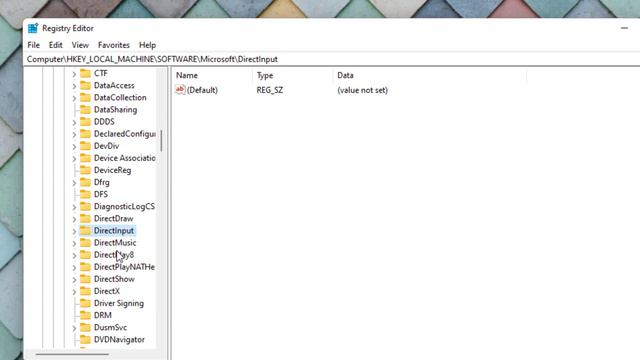
Task: Expand the DirectPlayNATHelp key
Action: [x=74, y=268]
